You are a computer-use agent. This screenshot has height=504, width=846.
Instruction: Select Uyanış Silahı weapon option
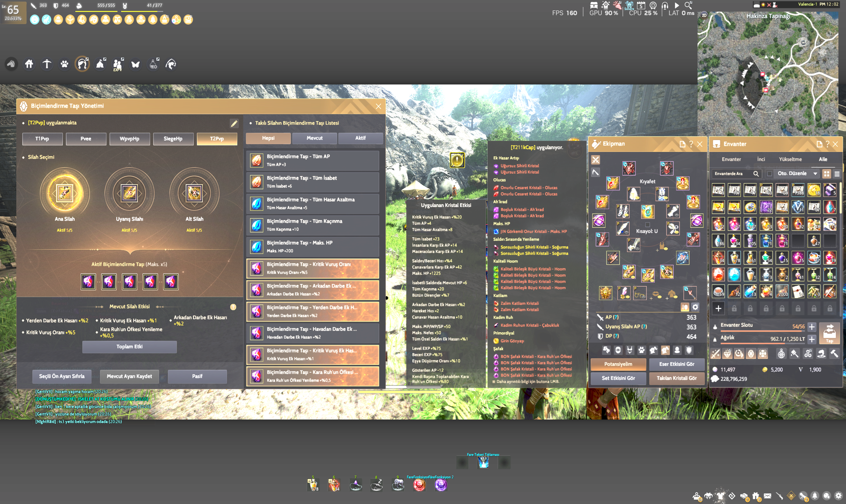129,193
